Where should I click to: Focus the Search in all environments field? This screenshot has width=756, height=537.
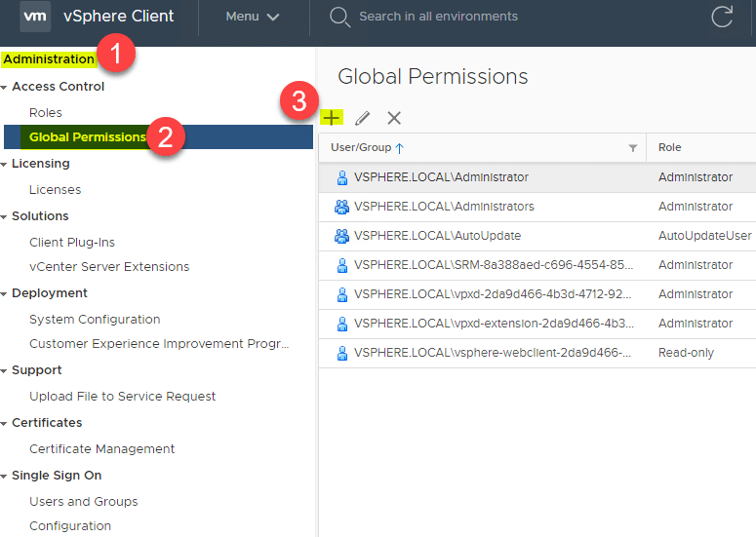click(438, 17)
